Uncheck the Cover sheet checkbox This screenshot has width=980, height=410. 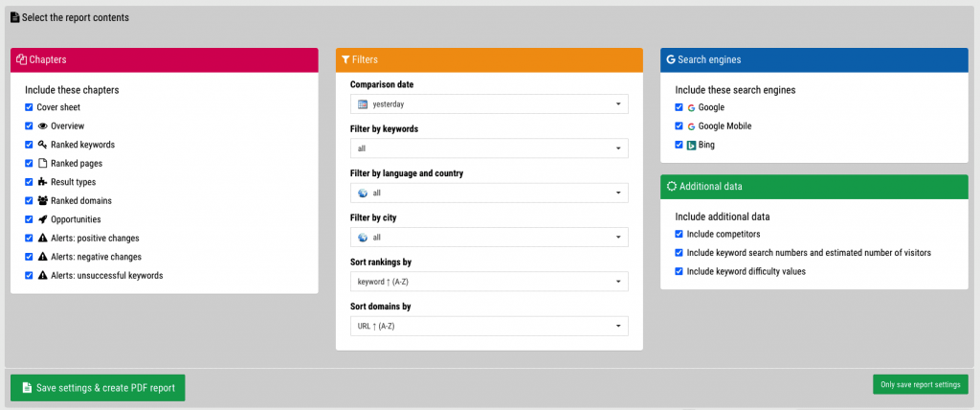29,107
